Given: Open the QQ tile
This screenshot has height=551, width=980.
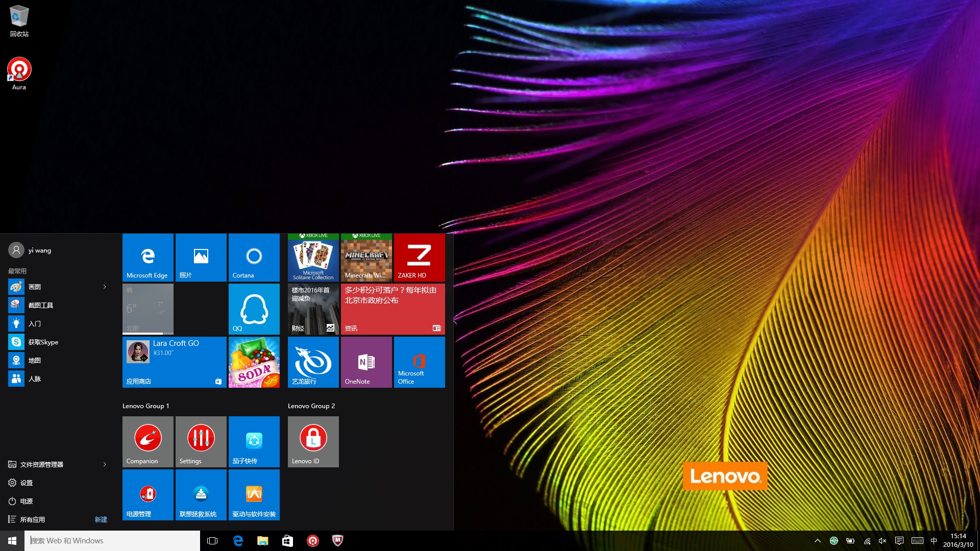Looking at the screenshot, I should (x=254, y=309).
